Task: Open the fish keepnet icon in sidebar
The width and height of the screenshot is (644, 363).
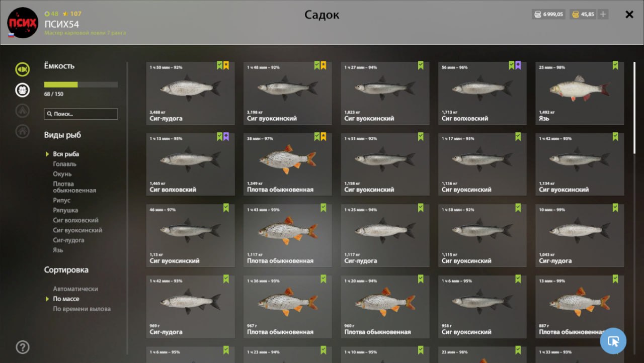Action: point(22,69)
